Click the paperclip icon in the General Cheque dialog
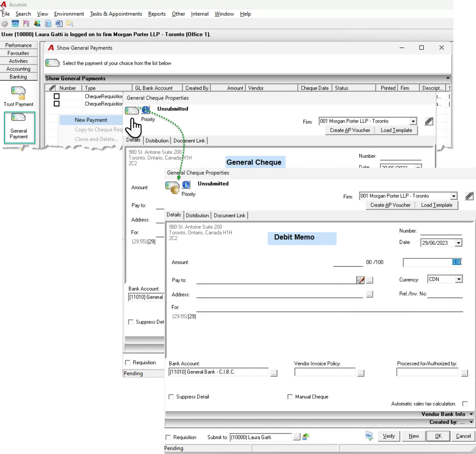Image resolution: width=476 pixels, height=454 pixels. [429, 121]
